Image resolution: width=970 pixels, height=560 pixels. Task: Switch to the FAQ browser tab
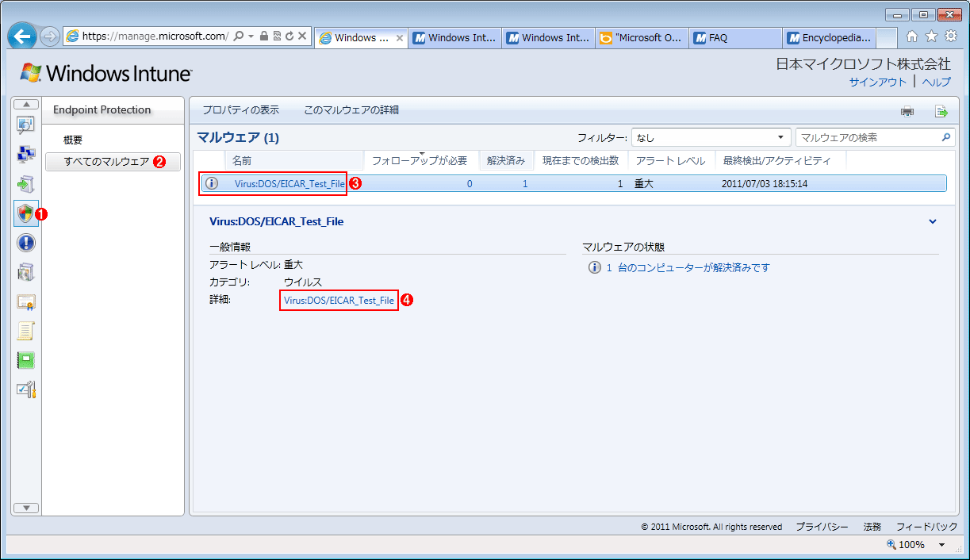[x=737, y=37]
